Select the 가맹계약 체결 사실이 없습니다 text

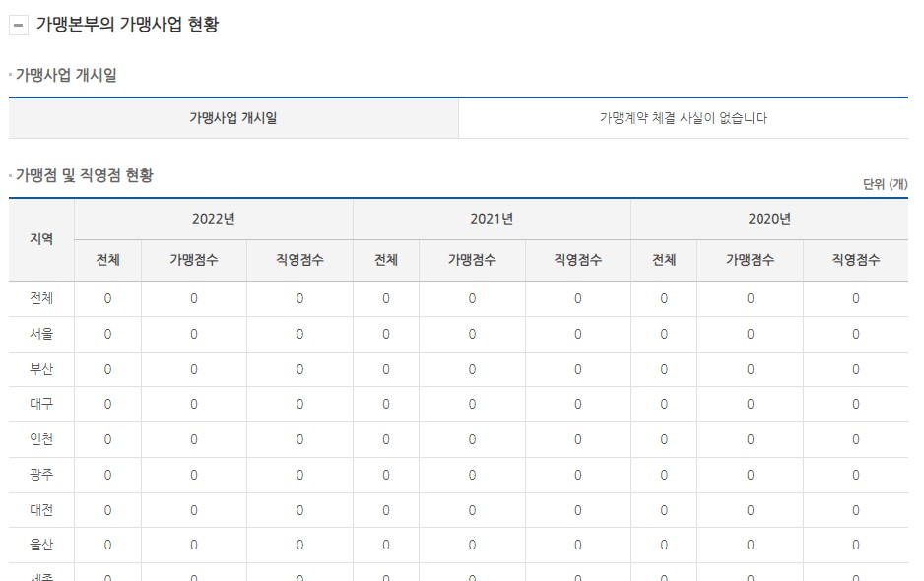tap(684, 118)
